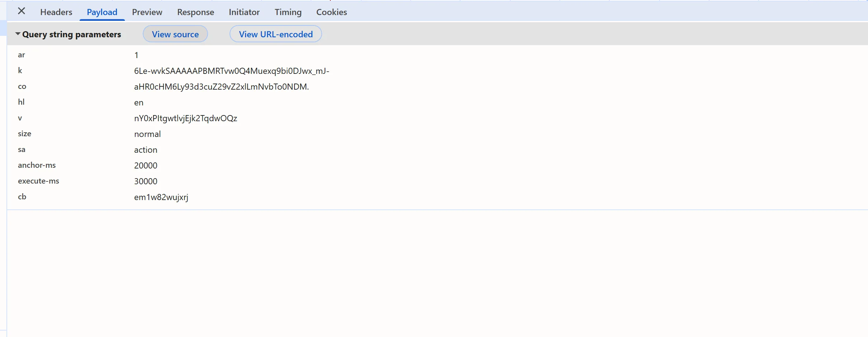
Task: Open the Response tab
Action: [x=195, y=12]
